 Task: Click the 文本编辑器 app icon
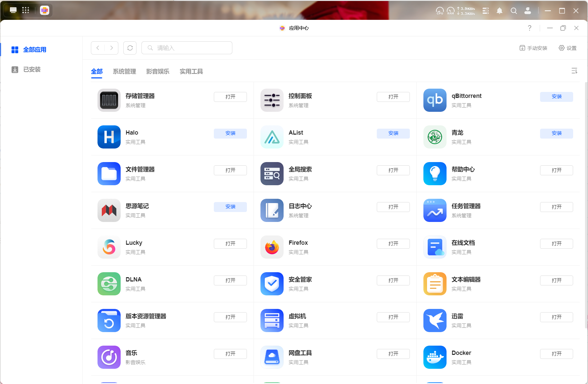pos(435,284)
